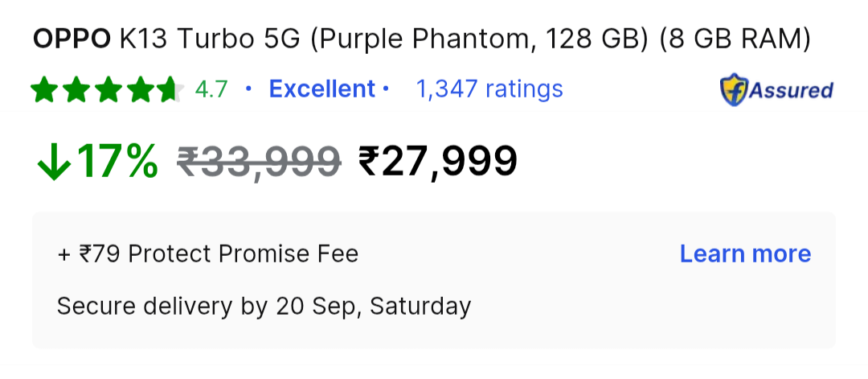Click the 4.7 rating score
The height and width of the screenshot is (379, 868).
coord(211,89)
